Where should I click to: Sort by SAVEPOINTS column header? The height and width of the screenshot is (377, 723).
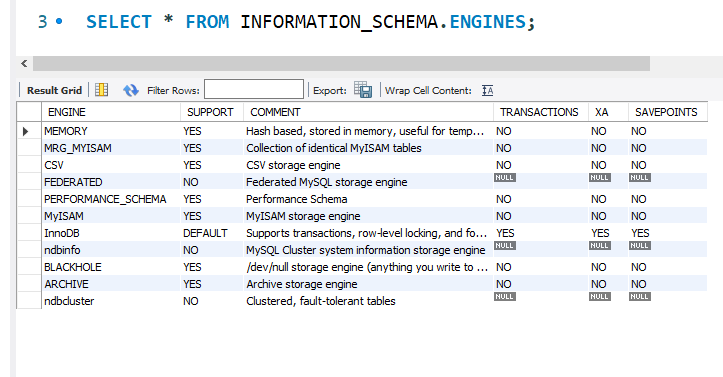coord(668,112)
